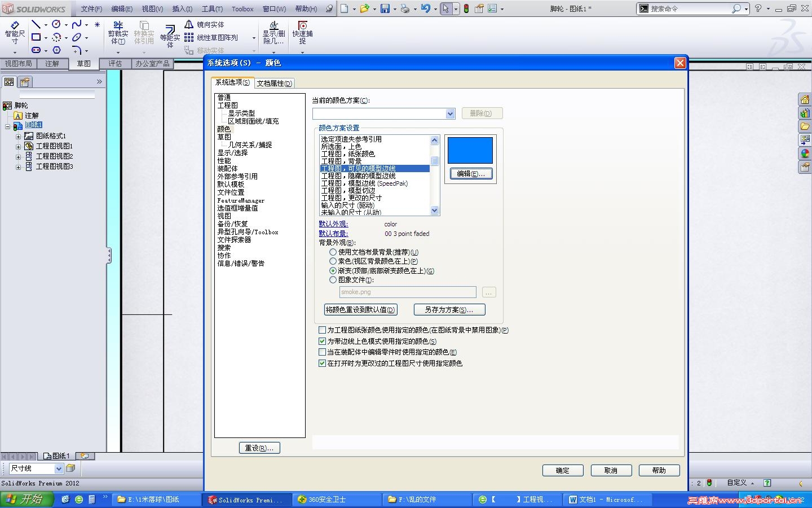The width and height of the screenshot is (812, 508).
Task: Open the 视图(V) menu
Action: 152,9
